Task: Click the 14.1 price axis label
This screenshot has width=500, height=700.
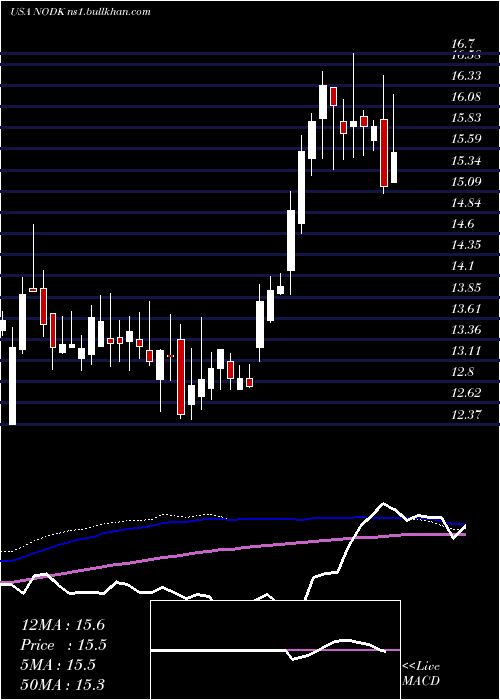Action: 462,266
